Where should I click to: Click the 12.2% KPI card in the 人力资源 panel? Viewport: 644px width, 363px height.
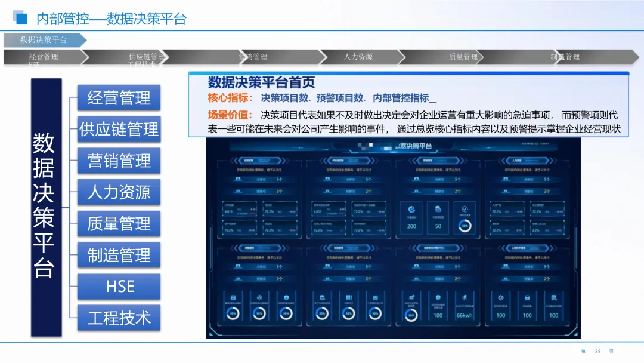[507, 227]
